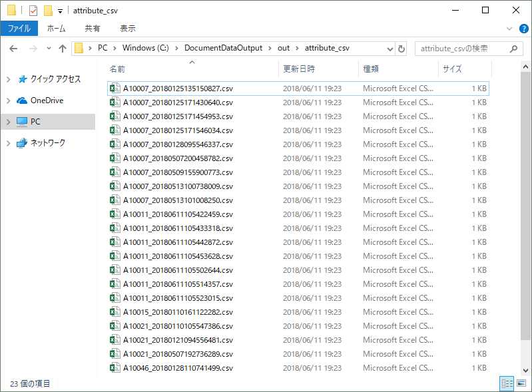532x392 pixels.
Task: Open the address bar history dropdown
Action: click(390, 49)
